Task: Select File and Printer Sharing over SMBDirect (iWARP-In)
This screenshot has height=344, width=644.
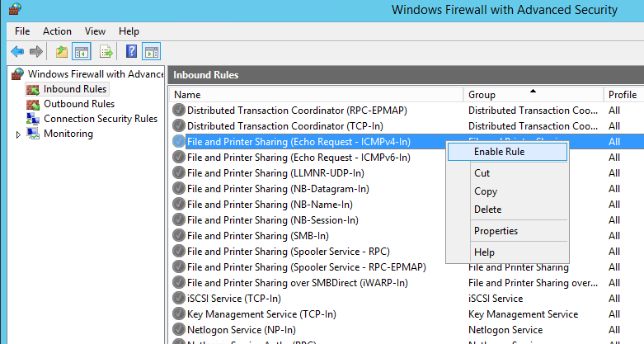Action: point(298,283)
